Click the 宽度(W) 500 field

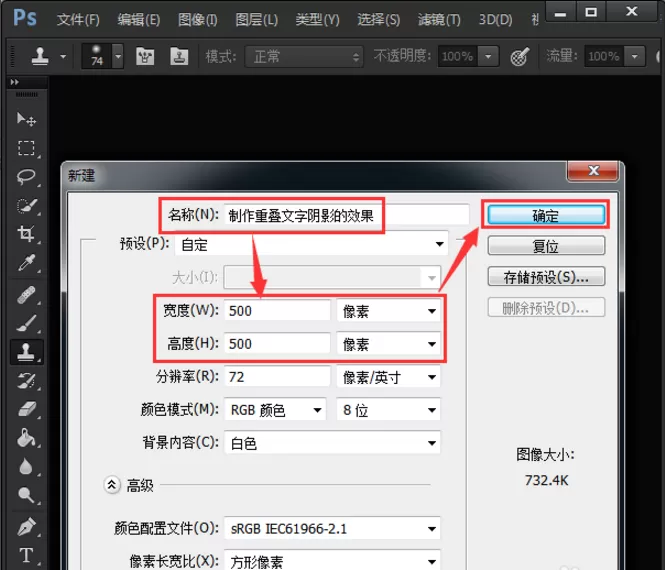(x=277, y=310)
